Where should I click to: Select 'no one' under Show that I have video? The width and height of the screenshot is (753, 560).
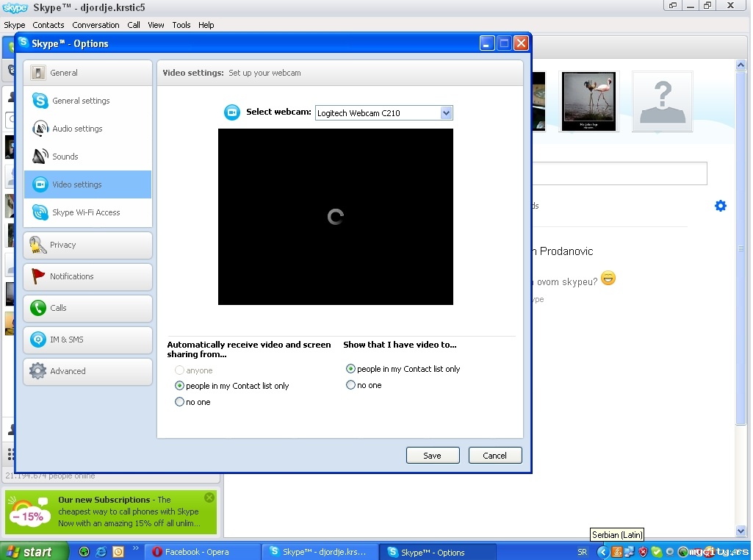(351, 385)
